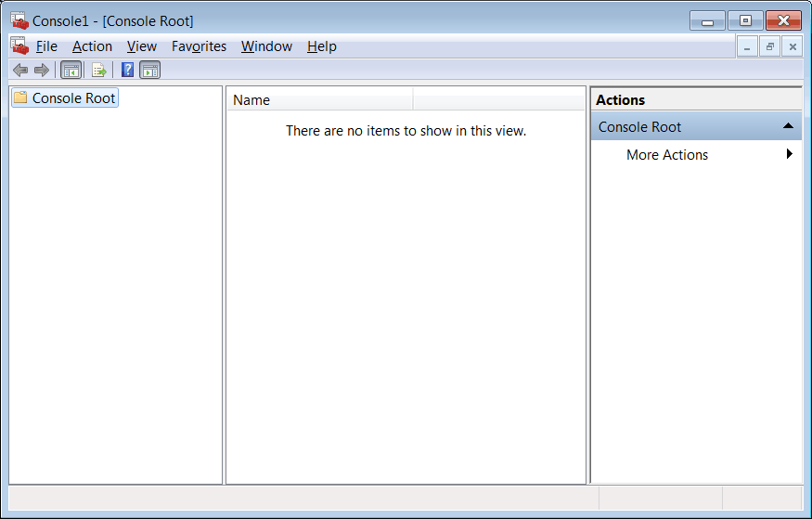Viewport: 812px width, 519px height.
Task: Open the View menu
Action: (x=142, y=46)
